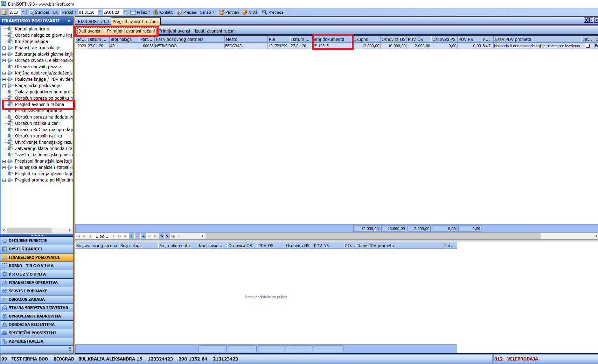This screenshot has height=364, width=598.
Task: Expand the Finansijske transakcije tree node
Action: tap(4, 48)
